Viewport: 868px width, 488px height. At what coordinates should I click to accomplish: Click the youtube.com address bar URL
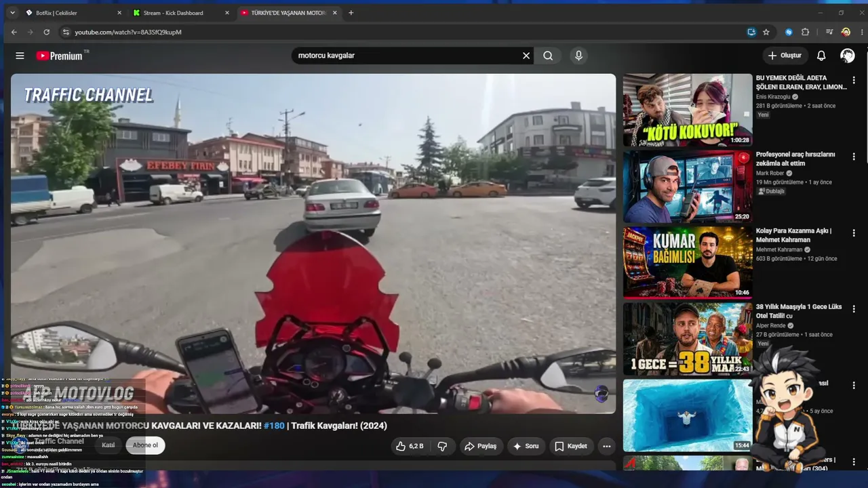pyautogui.click(x=128, y=32)
